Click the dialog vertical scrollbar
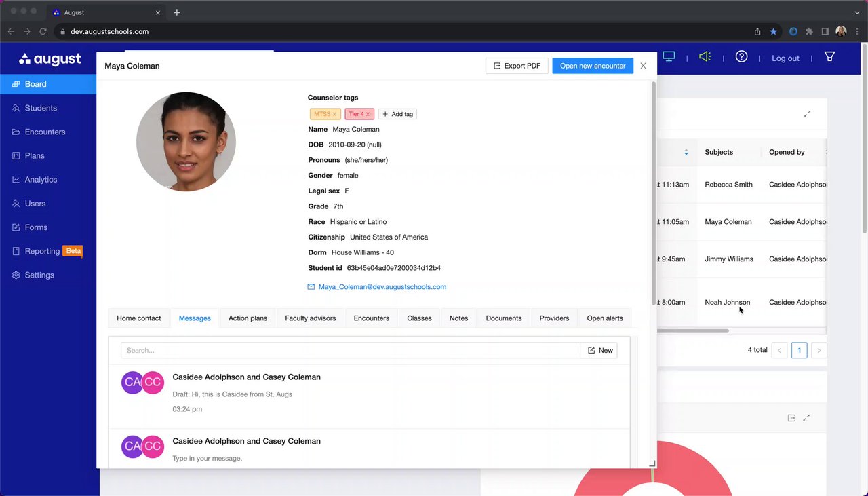The height and width of the screenshot is (496, 868). click(654, 193)
